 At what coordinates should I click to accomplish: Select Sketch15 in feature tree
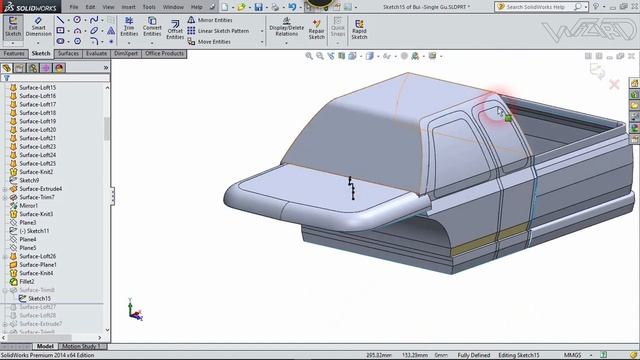(35, 298)
